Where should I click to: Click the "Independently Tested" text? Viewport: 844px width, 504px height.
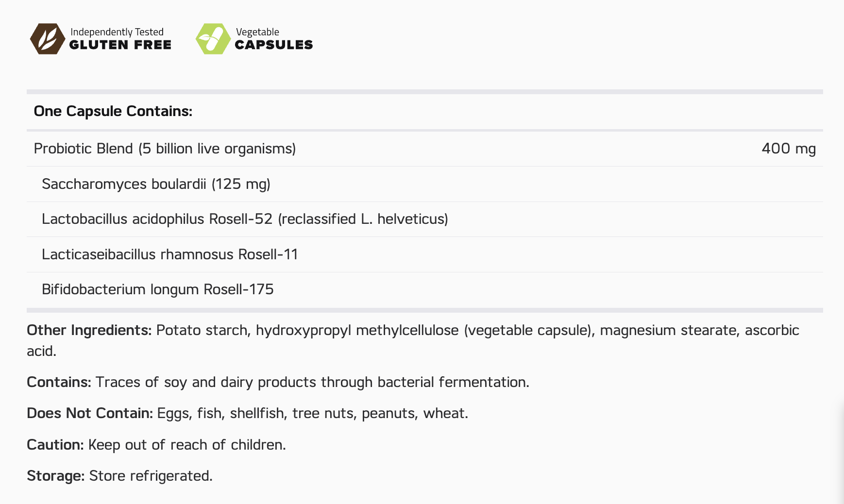(117, 32)
